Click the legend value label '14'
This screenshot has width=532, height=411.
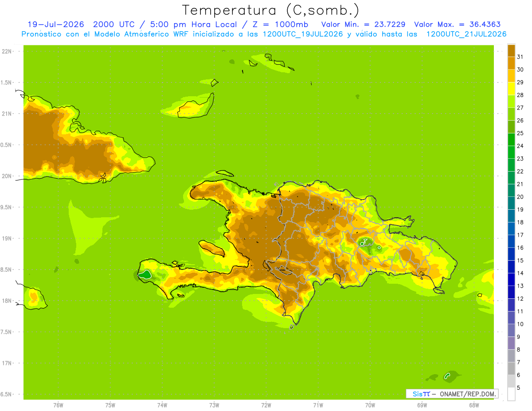520,273
